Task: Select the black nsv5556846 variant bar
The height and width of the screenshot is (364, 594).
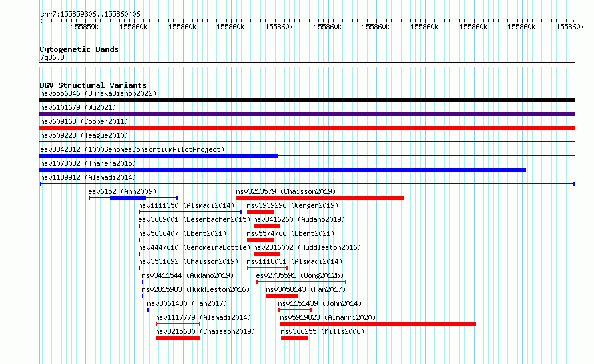Action: click(307, 100)
